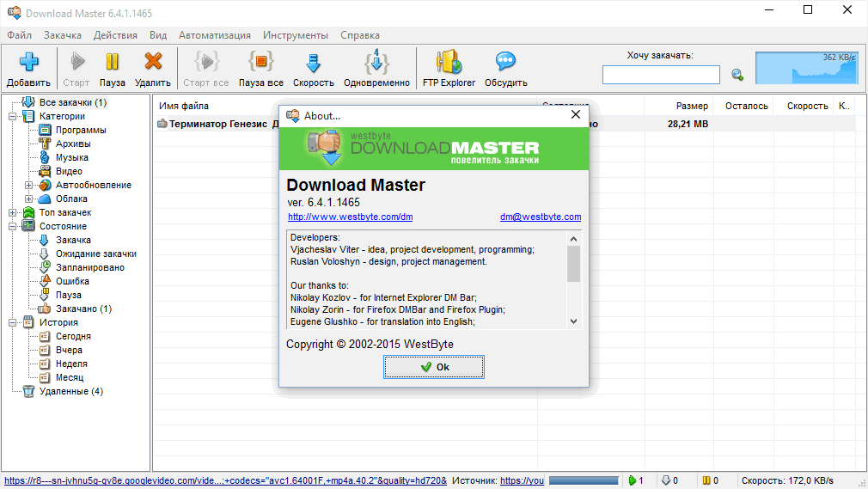The height and width of the screenshot is (489, 868).
Task: Open the Источник source link
Action: [522, 480]
